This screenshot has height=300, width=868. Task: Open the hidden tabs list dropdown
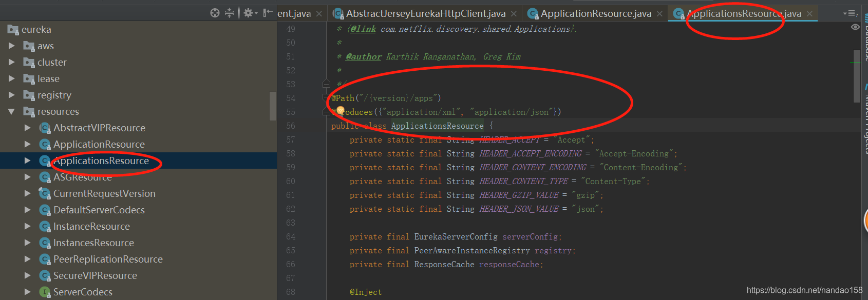pos(851,14)
